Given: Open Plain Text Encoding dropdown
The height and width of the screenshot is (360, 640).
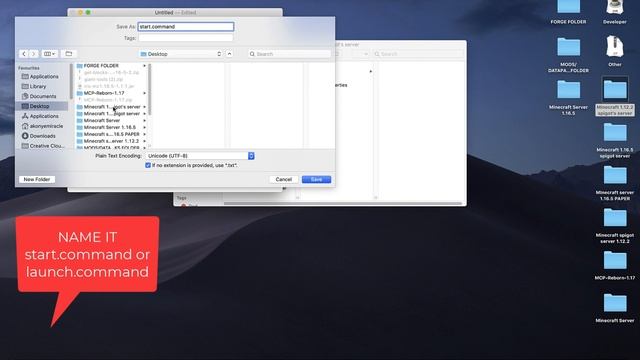Looking at the screenshot, I should 200,156.
